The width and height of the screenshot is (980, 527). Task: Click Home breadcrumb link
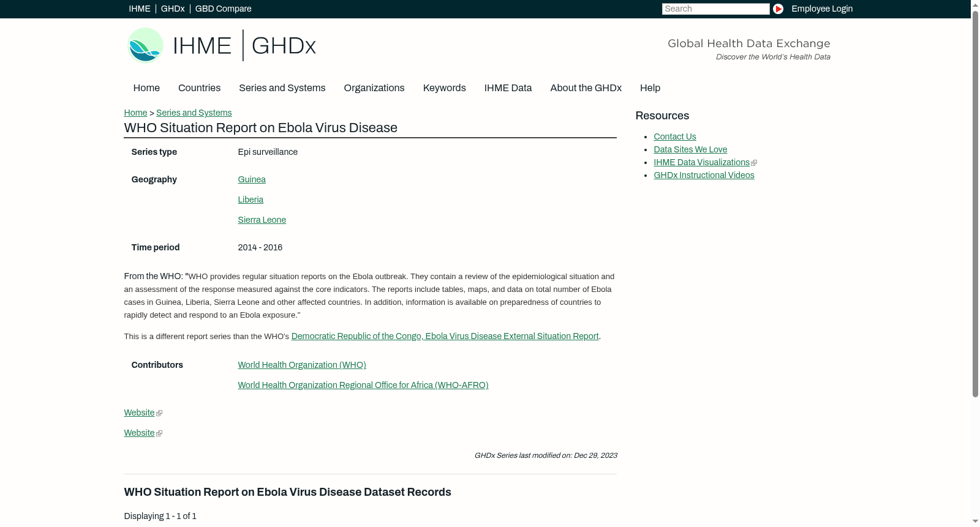click(135, 113)
